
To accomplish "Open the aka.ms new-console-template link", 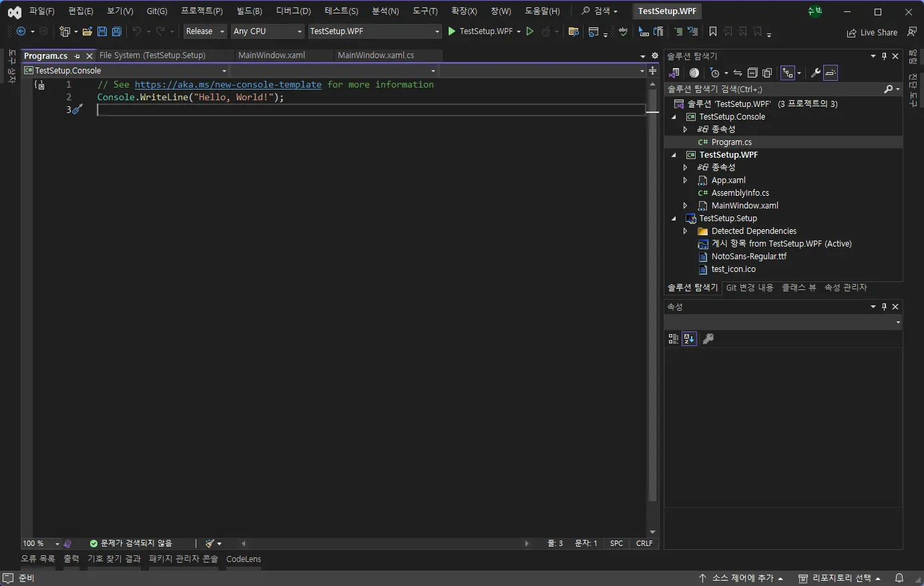I will pos(228,85).
